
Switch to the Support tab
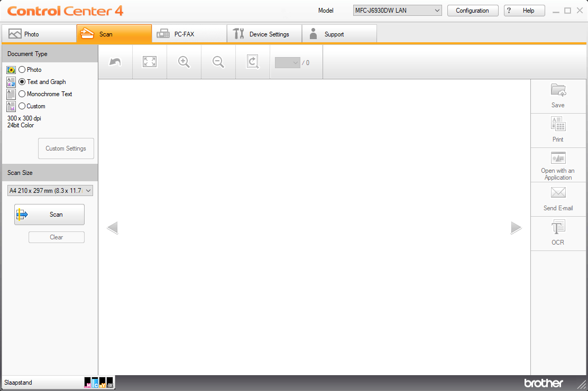click(339, 34)
